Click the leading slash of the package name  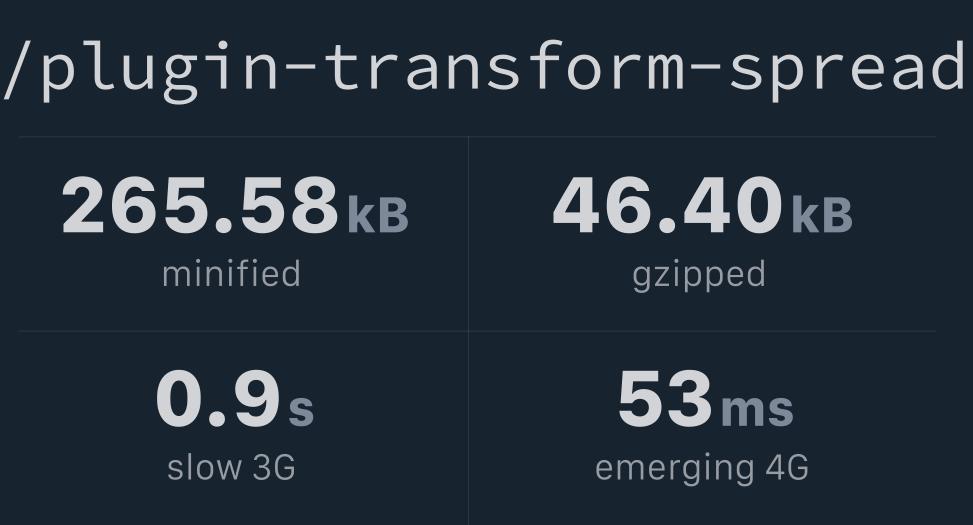17,70
